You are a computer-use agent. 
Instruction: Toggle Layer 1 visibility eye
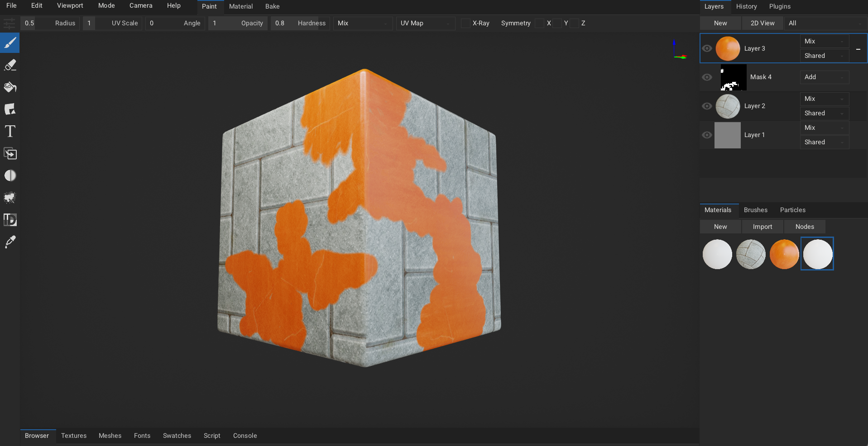pyautogui.click(x=707, y=135)
